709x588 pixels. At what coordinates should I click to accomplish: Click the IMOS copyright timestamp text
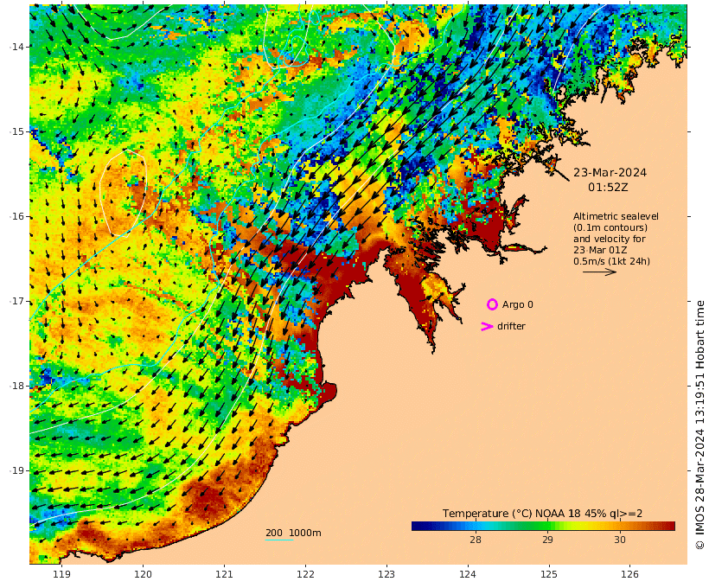[700, 425]
